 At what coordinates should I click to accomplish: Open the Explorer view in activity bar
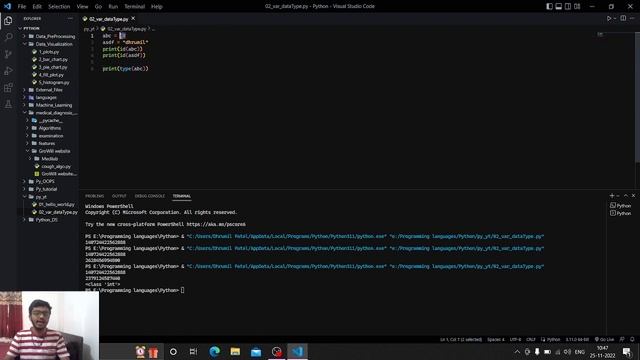8,20
